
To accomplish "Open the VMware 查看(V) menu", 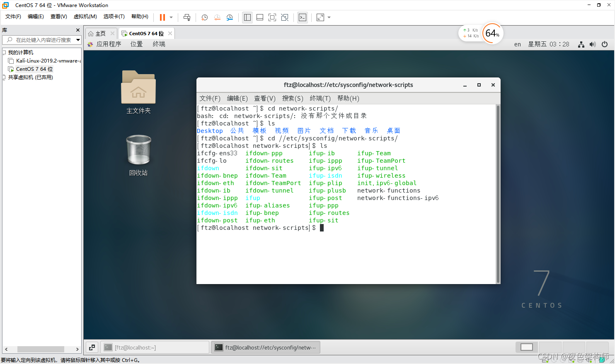I will coord(59,17).
